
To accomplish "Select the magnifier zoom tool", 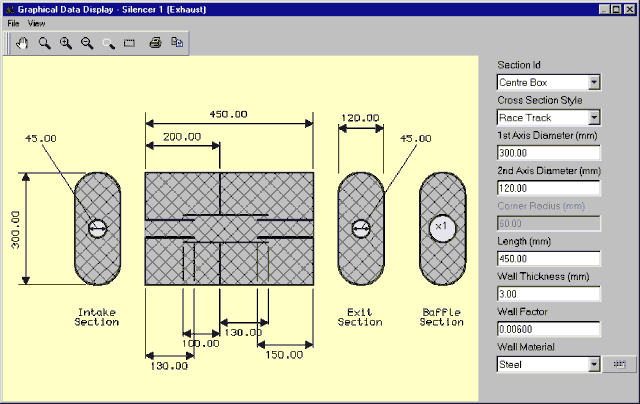I will click(44, 43).
